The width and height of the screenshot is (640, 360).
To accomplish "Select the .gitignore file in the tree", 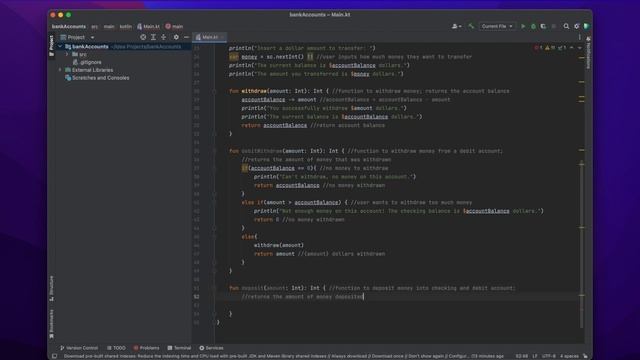I will 87,62.
